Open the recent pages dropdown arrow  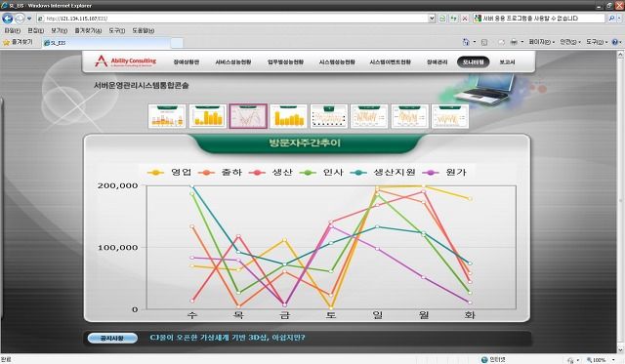pos(29,19)
